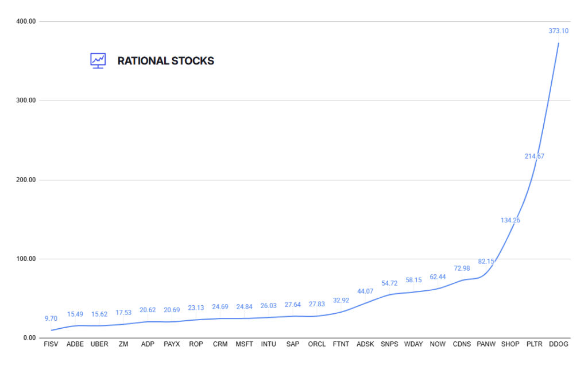This screenshot has width=588, height=365.
Task: Click the 82.15 value above PANW
Action: pyautogui.click(x=486, y=261)
